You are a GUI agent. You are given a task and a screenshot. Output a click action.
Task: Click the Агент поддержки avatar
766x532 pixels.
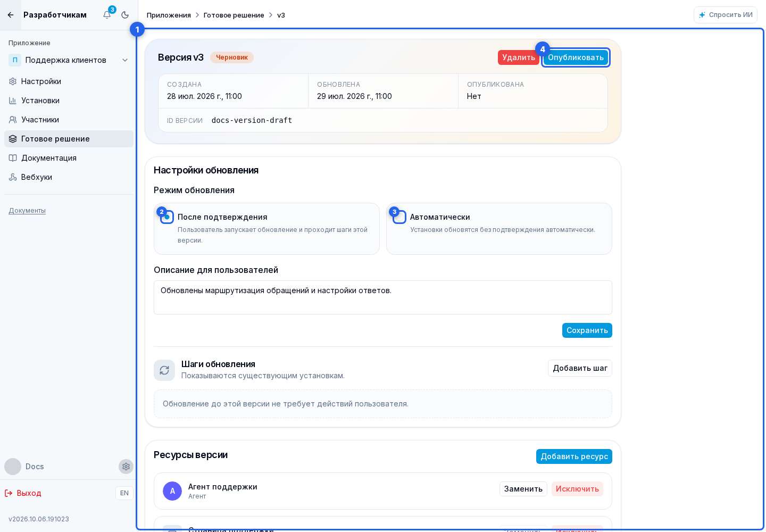(172, 491)
